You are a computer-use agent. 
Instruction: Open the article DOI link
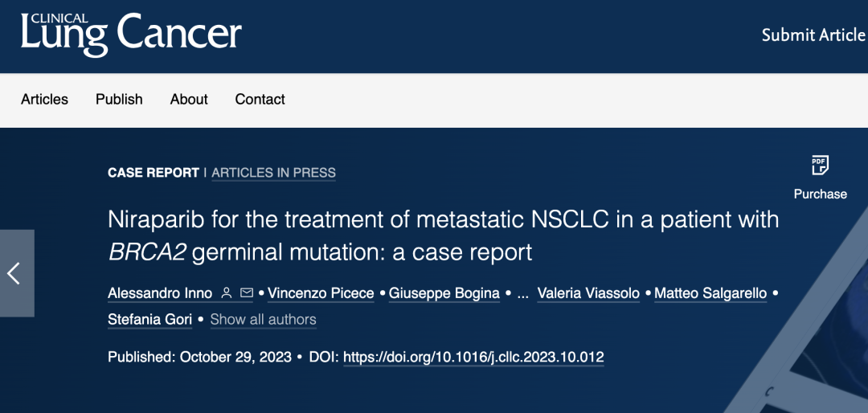[x=473, y=357]
